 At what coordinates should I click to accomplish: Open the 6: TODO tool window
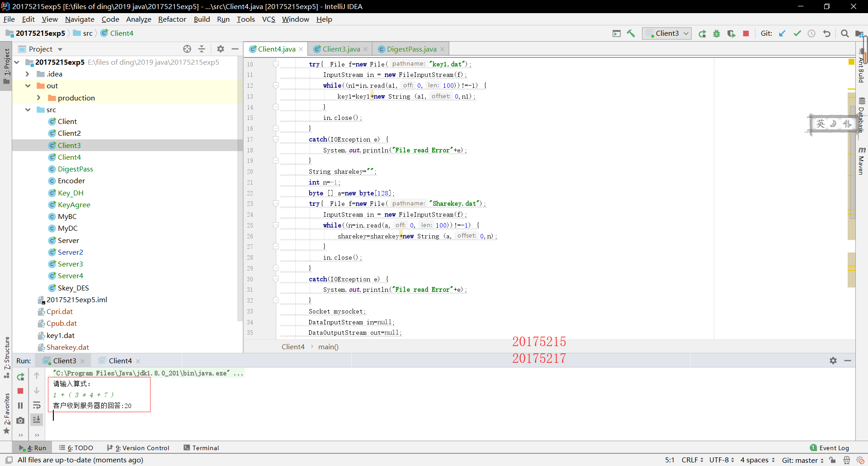click(x=76, y=448)
